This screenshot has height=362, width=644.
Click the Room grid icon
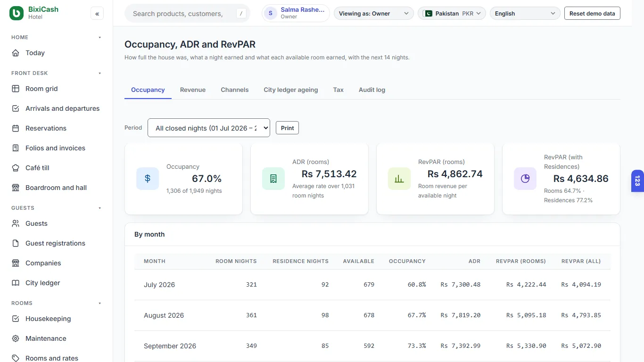[16, 89]
